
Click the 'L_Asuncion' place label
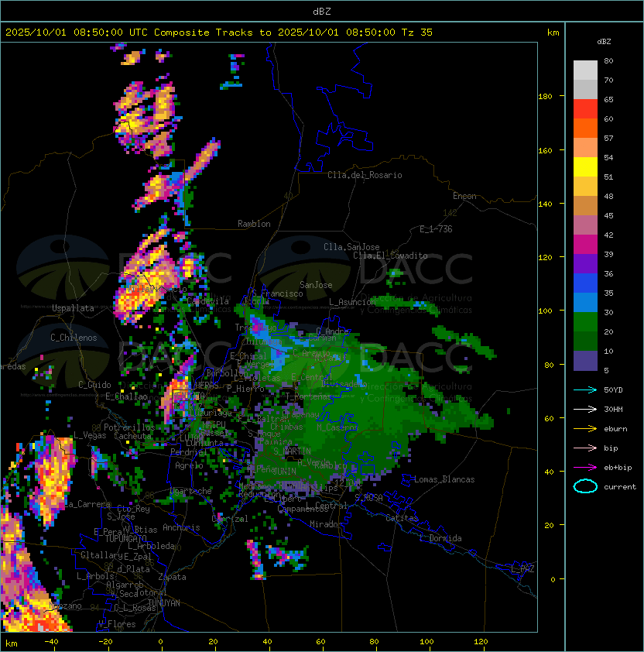click(352, 302)
